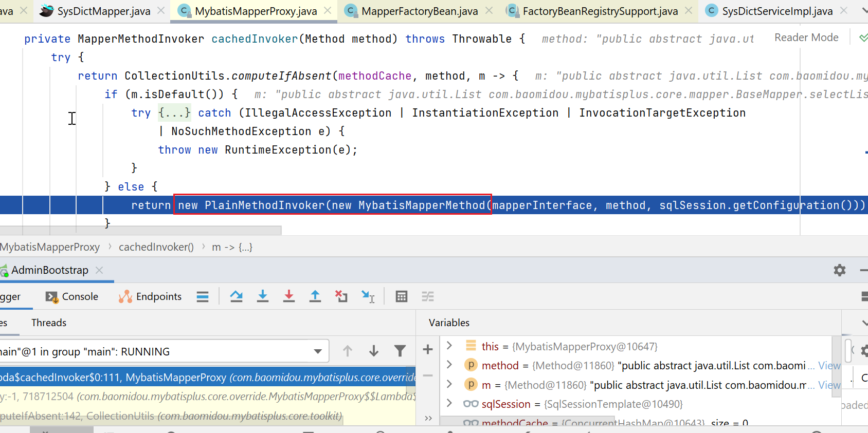
Task: Click View link for method variable
Action: (x=829, y=366)
